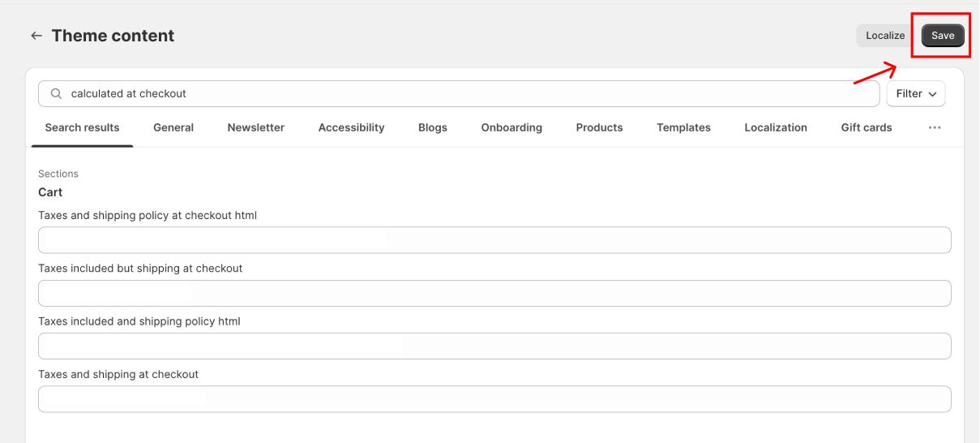Click the 'Taxes and shipping at checkout' field
The width and height of the screenshot is (980, 443).
coord(494,399)
